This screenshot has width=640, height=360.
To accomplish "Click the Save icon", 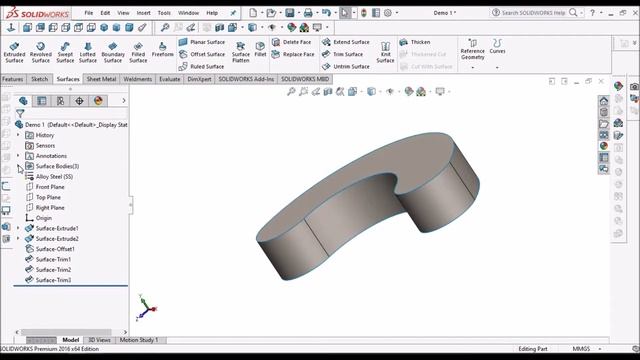I will 290,13.
